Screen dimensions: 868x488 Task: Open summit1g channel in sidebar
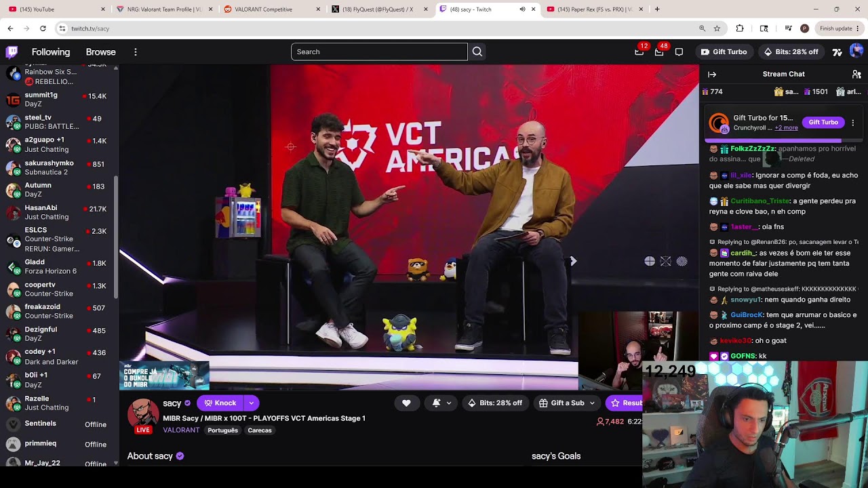60,100
